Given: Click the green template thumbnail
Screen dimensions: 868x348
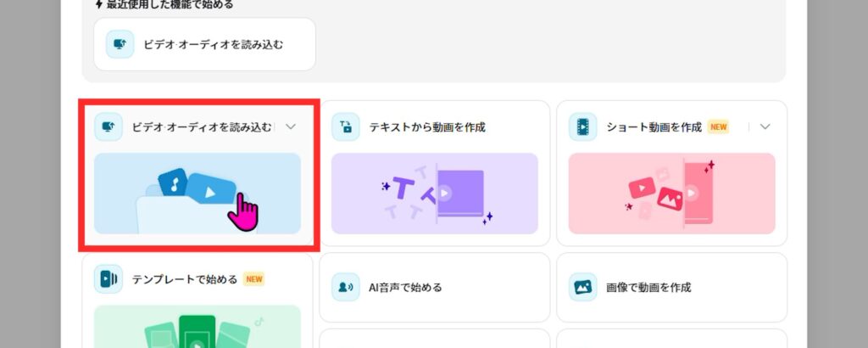Looking at the screenshot, I should (x=198, y=327).
